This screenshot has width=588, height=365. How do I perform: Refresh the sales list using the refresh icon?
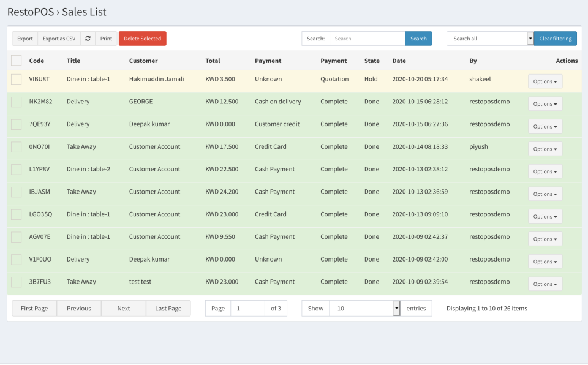[89, 38]
